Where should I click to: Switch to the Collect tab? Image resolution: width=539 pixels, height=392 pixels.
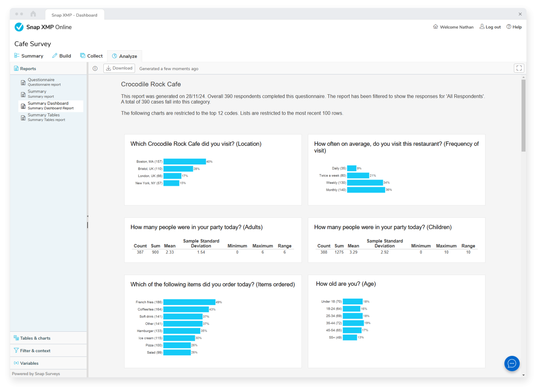pos(91,56)
